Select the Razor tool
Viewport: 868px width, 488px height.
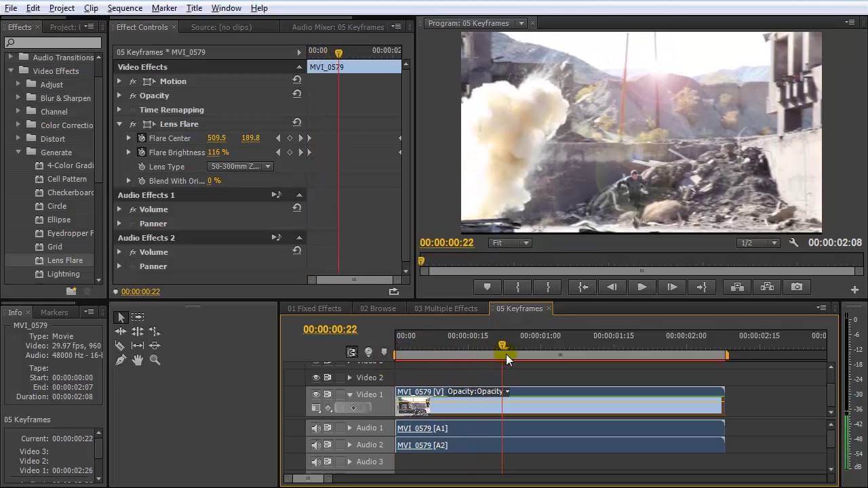coord(121,346)
